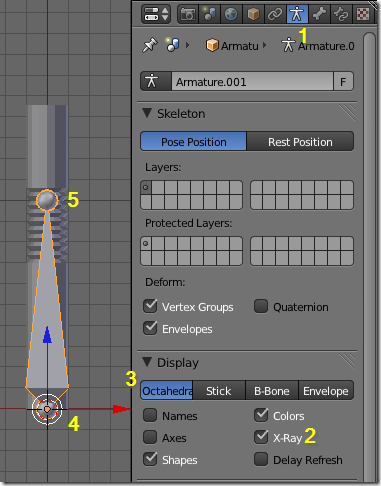Select Rest Position
This screenshot has height=486, width=381.
click(300, 142)
